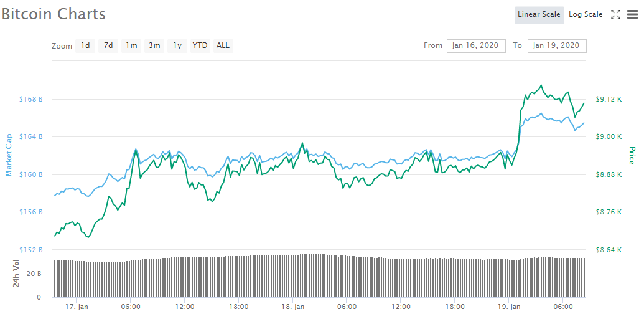Screen dimensions: 644x319
Task: Click the 19. Jan date tick
Action: [x=508, y=307]
